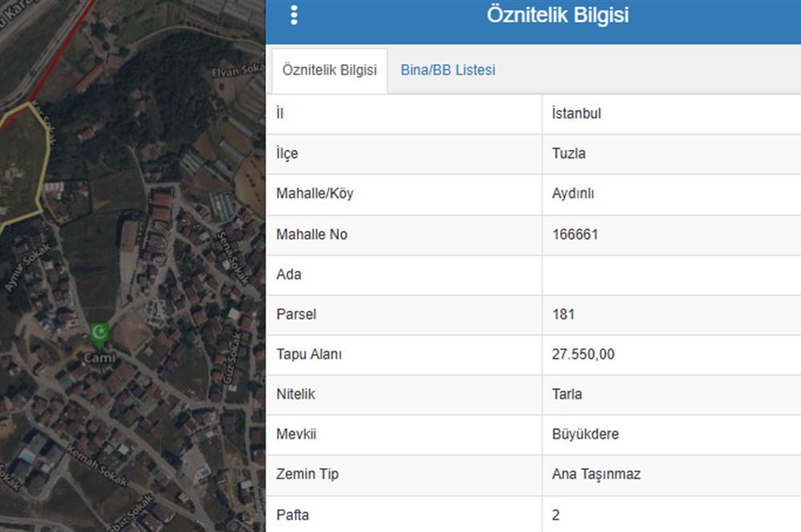Image resolution: width=801 pixels, height=532 pixels.
Task: Click the Nitelik row label
Action: (296, 394)
